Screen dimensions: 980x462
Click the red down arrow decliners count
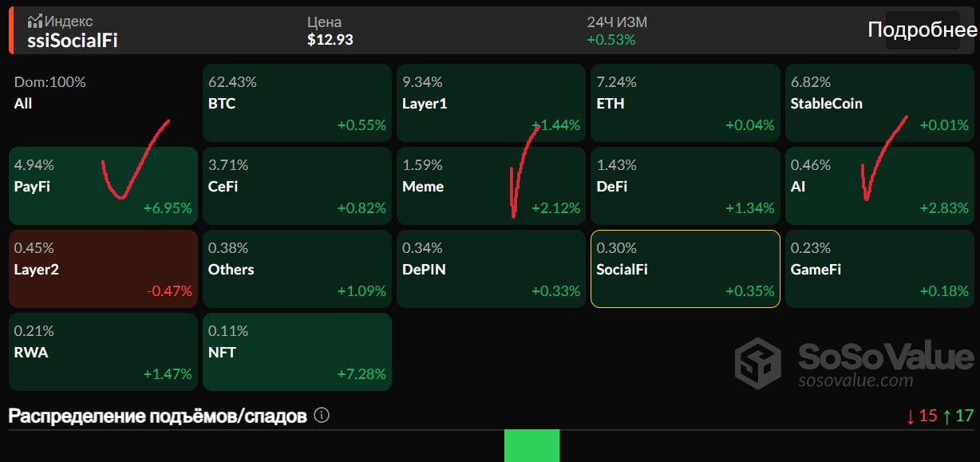pyautogui.click(x=921, y=416)
